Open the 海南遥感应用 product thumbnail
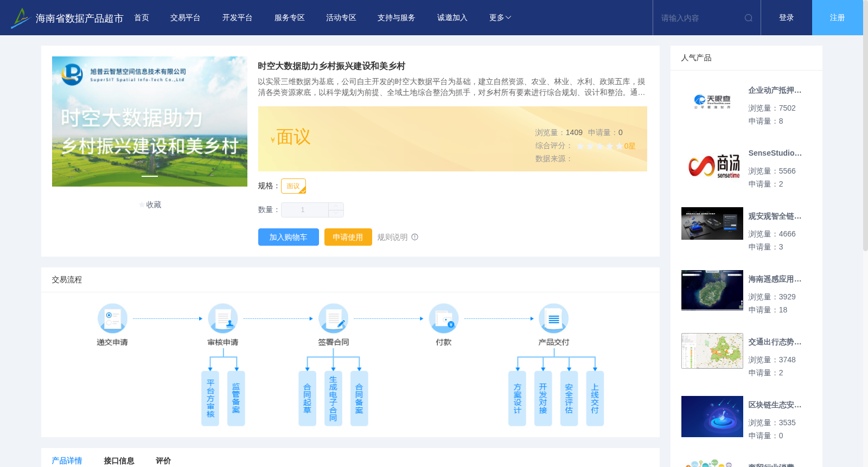Screen dimensions: 868x467 pos(712,291)
